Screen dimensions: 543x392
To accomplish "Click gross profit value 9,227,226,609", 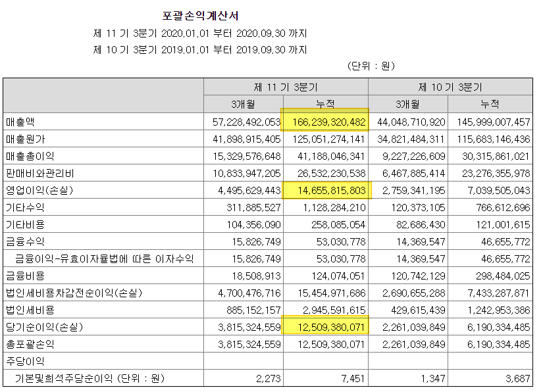I will click(413, 156).
